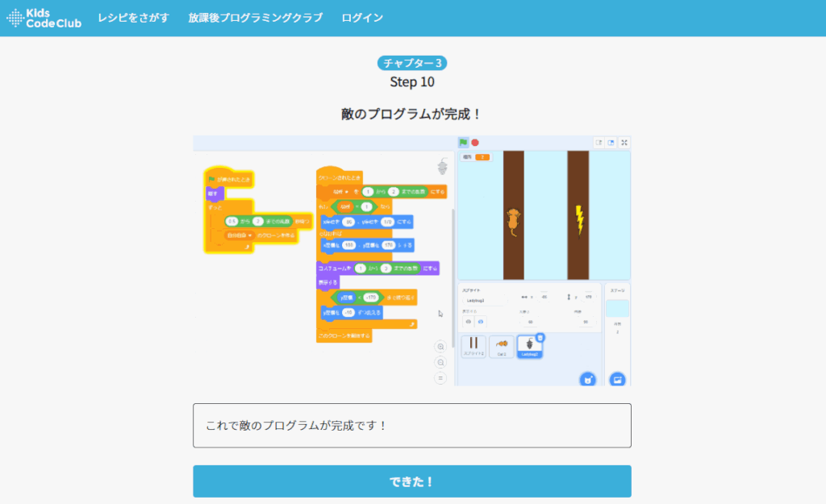The width and height of the screenshot is (826, 504).
Task: Select the Cat2 sprite thumbnail
Action: pyautogui.click(x=502, y=347)
